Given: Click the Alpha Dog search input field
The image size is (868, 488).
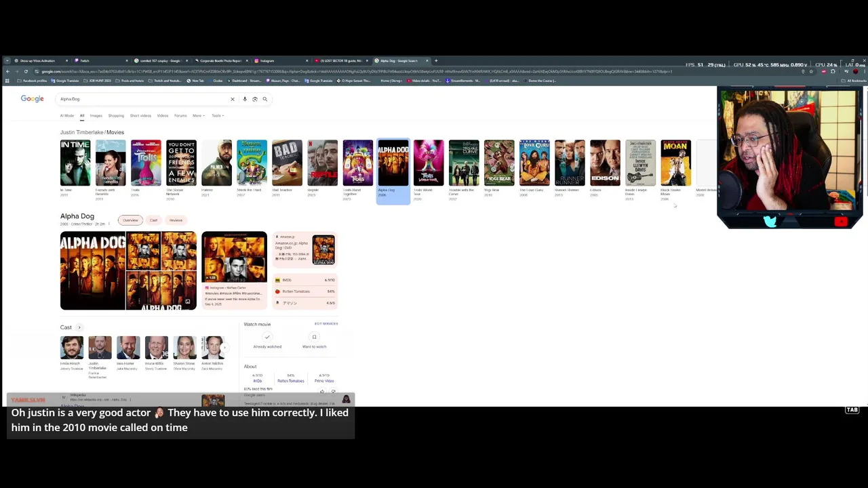Looking at the screenshot, I should coord(142,99).
